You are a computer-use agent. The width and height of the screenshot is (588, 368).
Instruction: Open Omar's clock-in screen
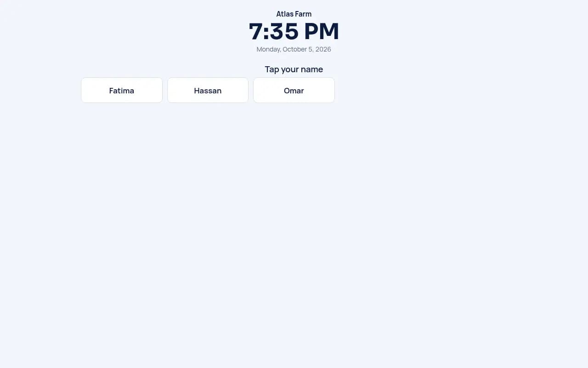pyautogui.click(x=294, y=90)
